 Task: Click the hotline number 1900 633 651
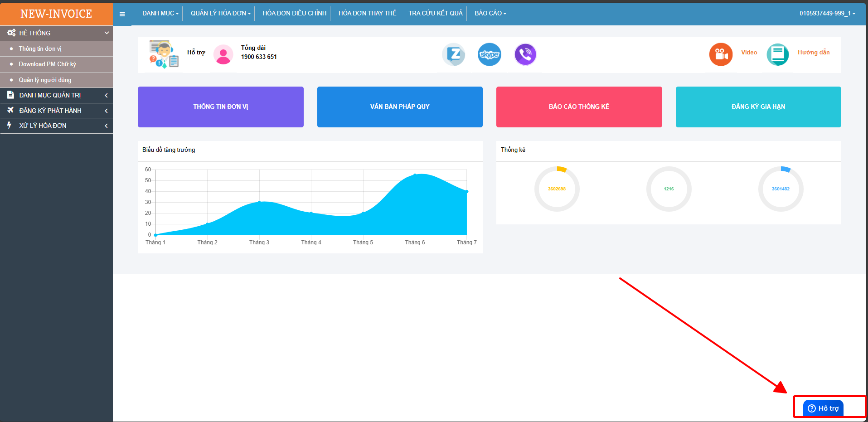pyautogui.click(x=259, y=57)
